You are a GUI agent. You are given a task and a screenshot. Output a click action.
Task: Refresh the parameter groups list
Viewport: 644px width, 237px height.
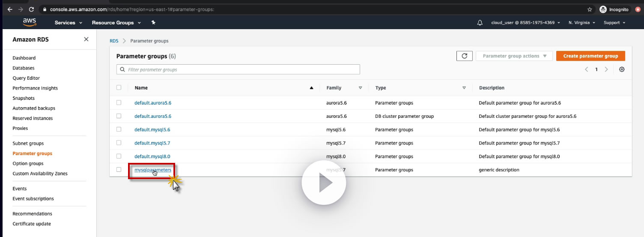465,56
